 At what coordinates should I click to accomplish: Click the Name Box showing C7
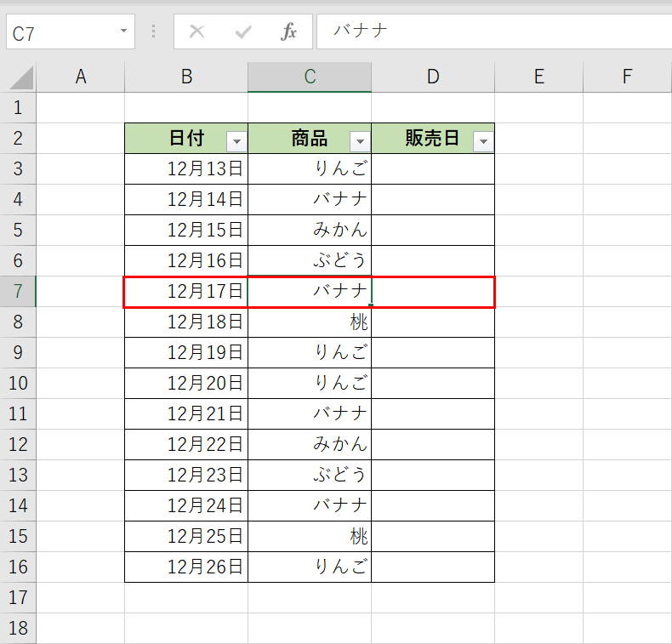[x=60, y=32]
